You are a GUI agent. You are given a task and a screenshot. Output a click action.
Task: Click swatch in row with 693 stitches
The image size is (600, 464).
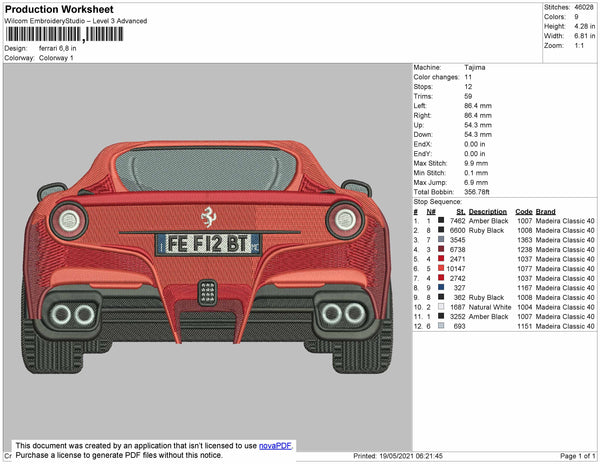(441, 326)
